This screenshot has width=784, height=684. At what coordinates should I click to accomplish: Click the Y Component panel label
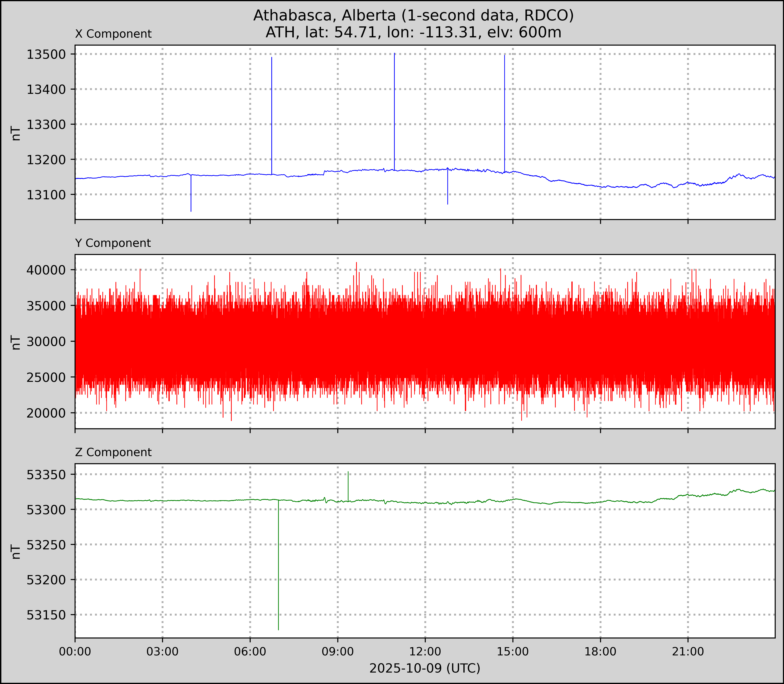click(x=113, y=243)
